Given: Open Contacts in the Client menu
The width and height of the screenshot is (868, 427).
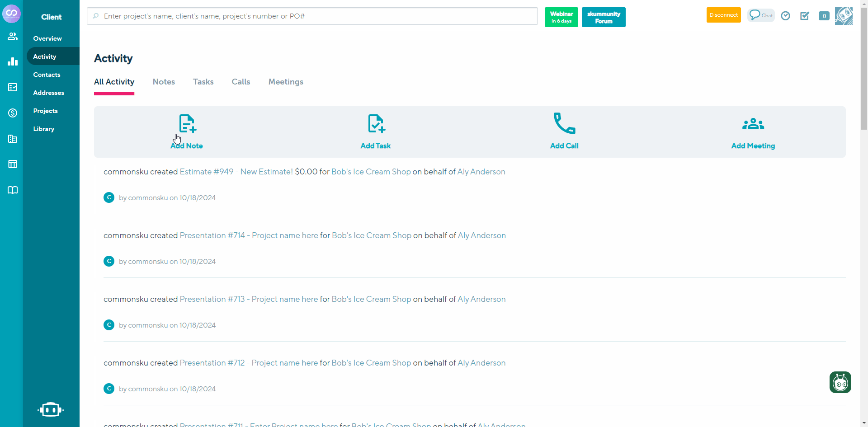Looking at the screenshot, I should click(x=47, y=75).
